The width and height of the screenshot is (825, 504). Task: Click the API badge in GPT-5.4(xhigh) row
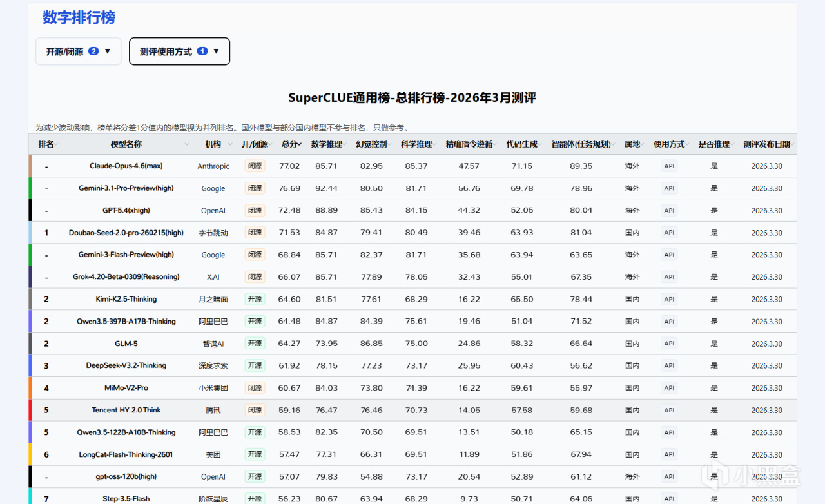pyautogui.click(x=669, y=210)
